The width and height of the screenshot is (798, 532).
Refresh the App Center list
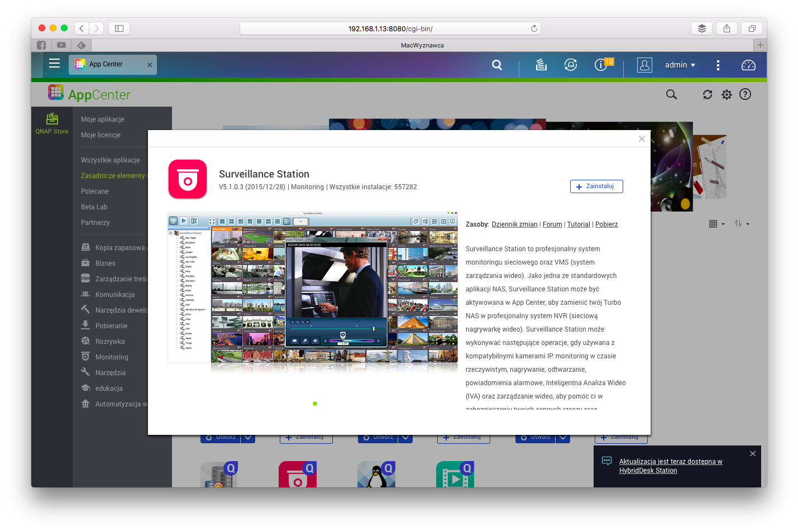click(708, 94)
